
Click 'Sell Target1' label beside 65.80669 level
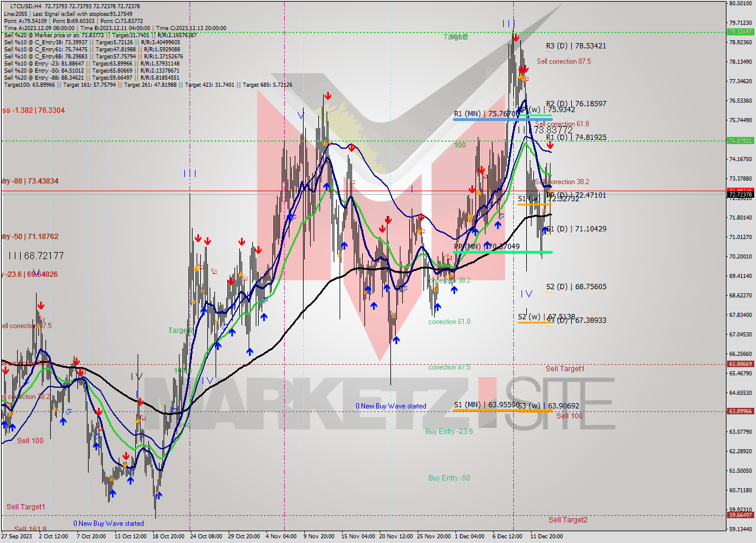point(565,368)
